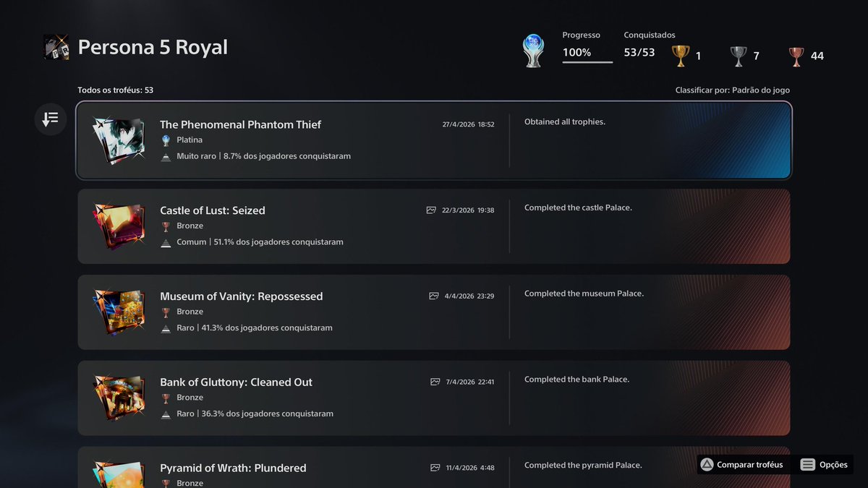Click the silver trophy count icon
The height and width of the screenshot is (488, 868).
tap(739, 56)
